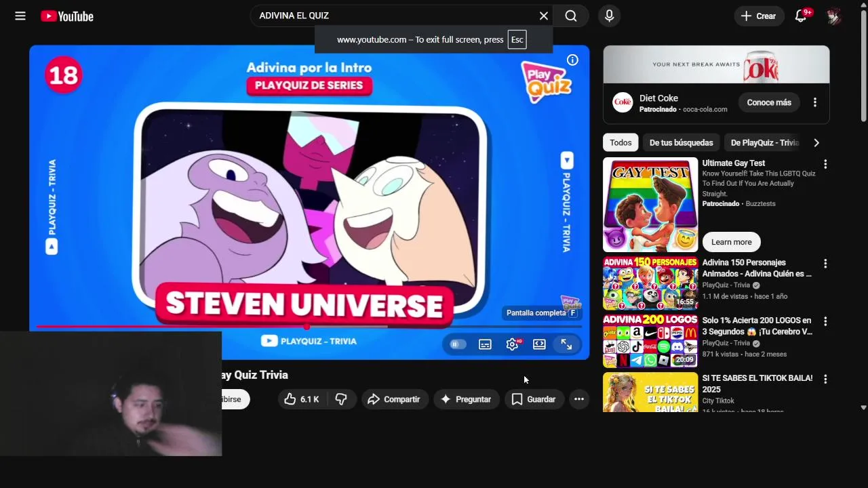Open options for TikTok Baila video
The image size is (868, 488).
pyautogui.click(x=825, y=379)
